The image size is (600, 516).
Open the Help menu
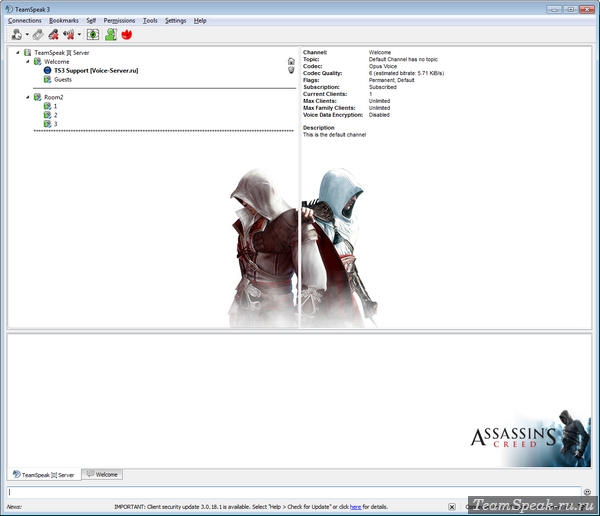coord(200,21)
